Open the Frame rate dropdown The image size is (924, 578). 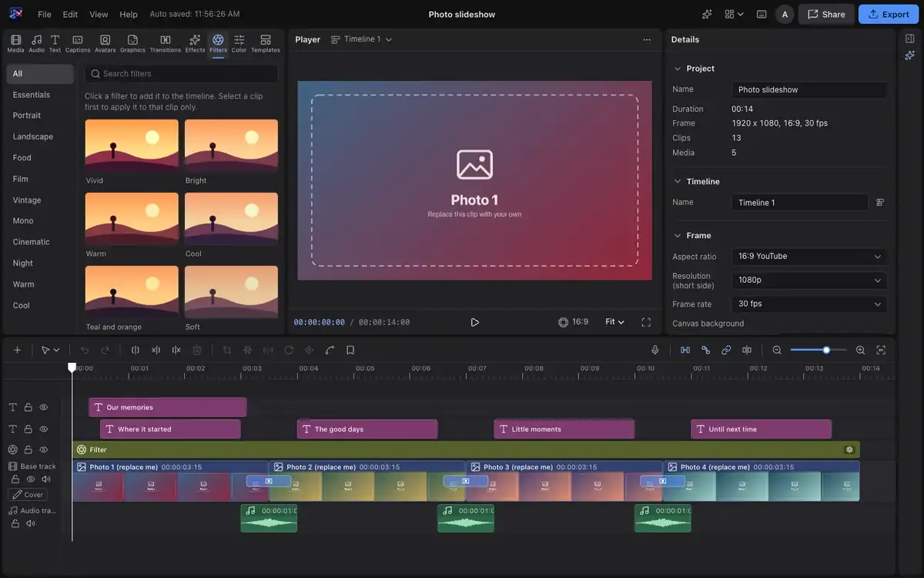pos(809,304)
